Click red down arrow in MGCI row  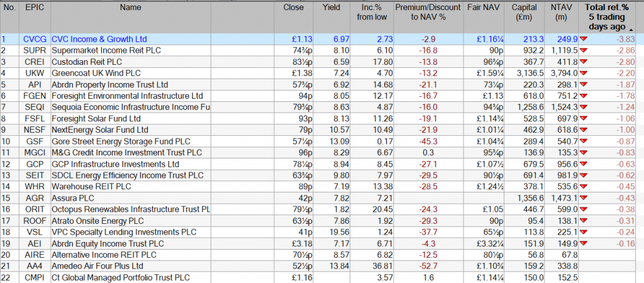click(x=583, y=152)
